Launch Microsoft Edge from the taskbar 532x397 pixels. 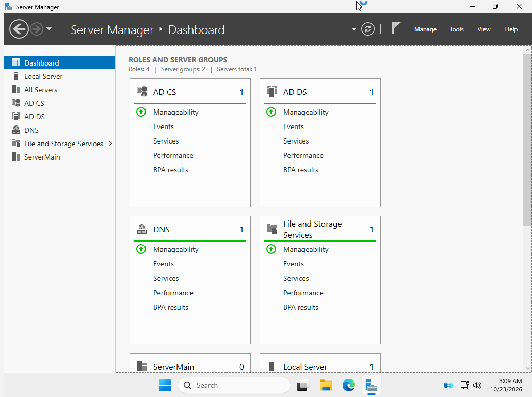348,385
